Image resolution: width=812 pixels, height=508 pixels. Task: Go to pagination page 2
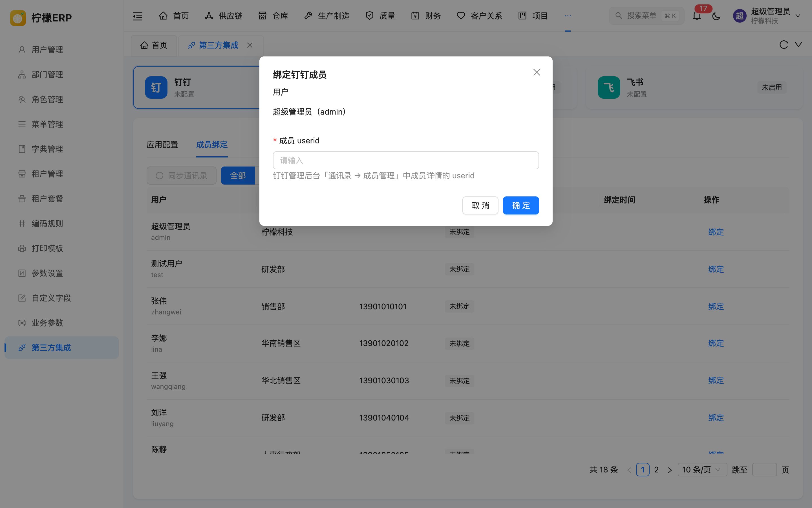click(656, 470)
